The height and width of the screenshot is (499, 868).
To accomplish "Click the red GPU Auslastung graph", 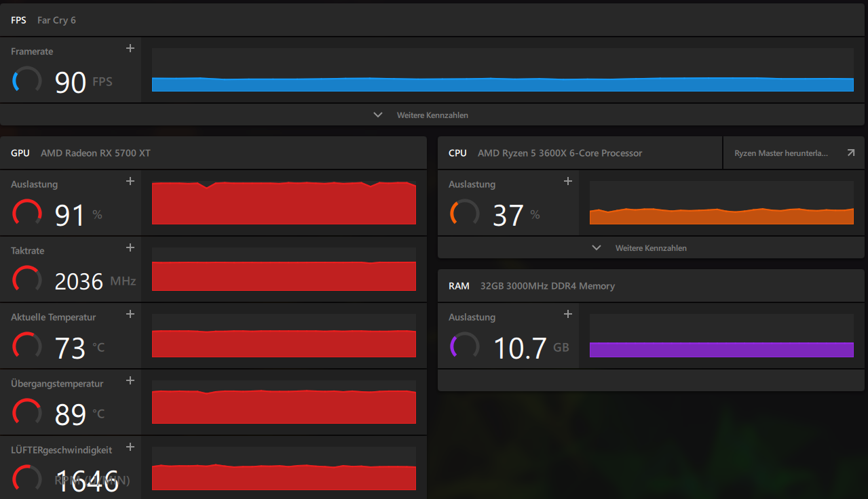I will click(284, 203).
